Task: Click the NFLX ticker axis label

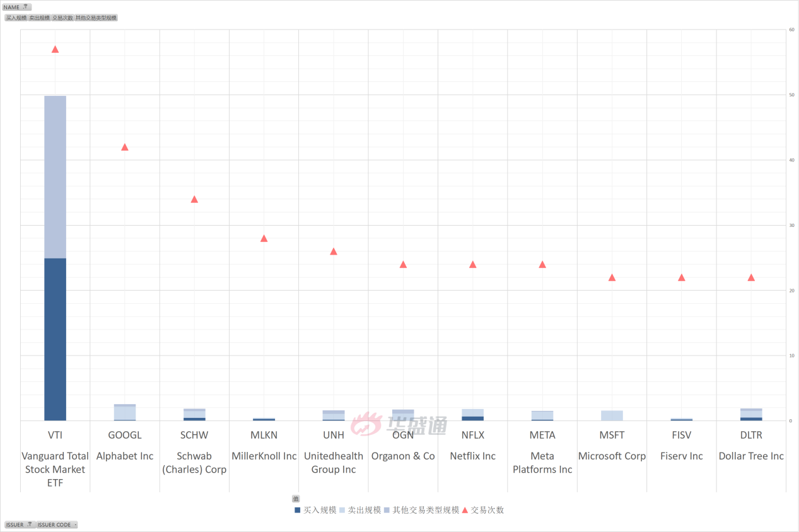Action: click(473, 435)
